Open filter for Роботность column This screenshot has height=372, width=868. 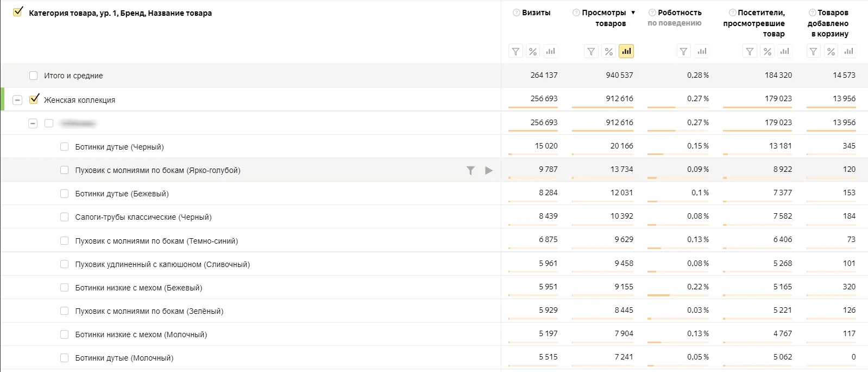tap(683, 51)
